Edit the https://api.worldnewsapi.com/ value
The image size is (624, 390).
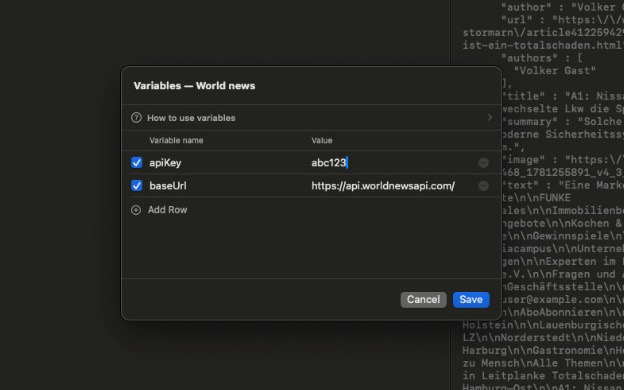point(383,185)
